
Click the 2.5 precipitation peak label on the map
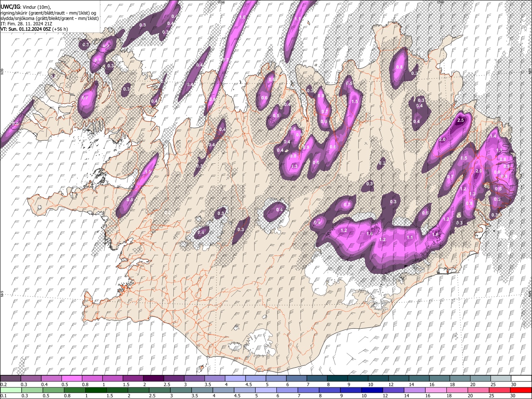tap(460, 121)
